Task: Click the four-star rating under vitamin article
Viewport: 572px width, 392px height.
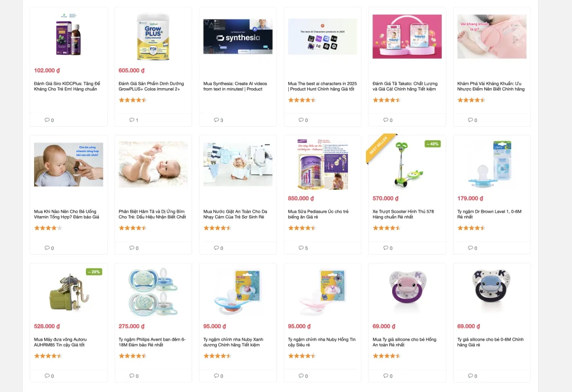Action: point(48,228)
